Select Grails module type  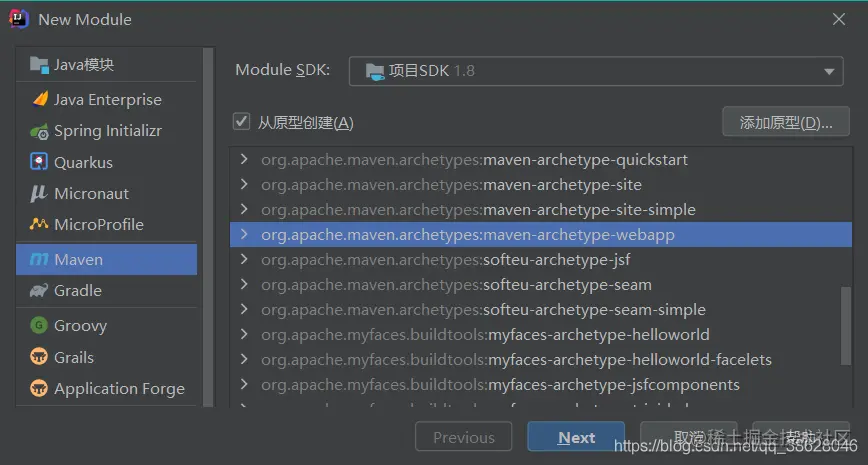pos(106,357)
